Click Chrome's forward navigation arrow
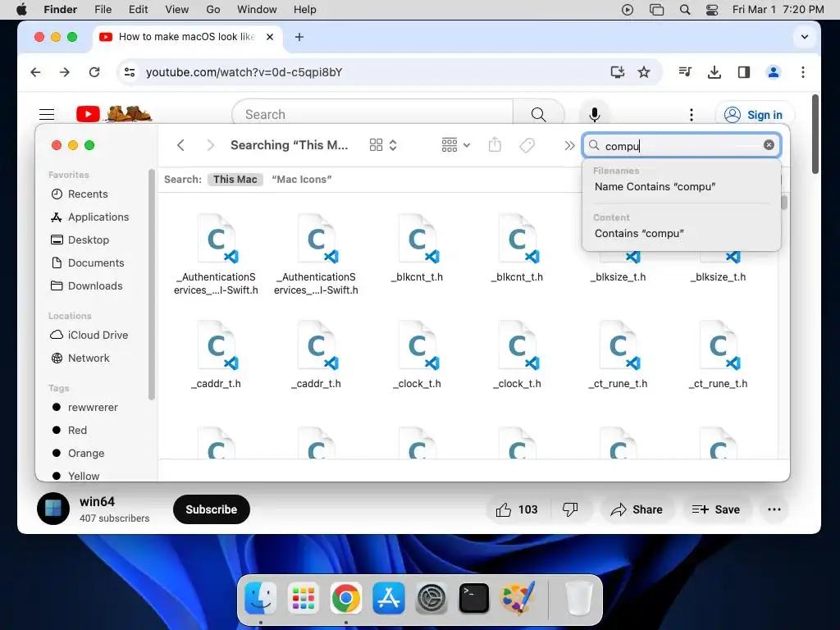 [x=64, y=72]
